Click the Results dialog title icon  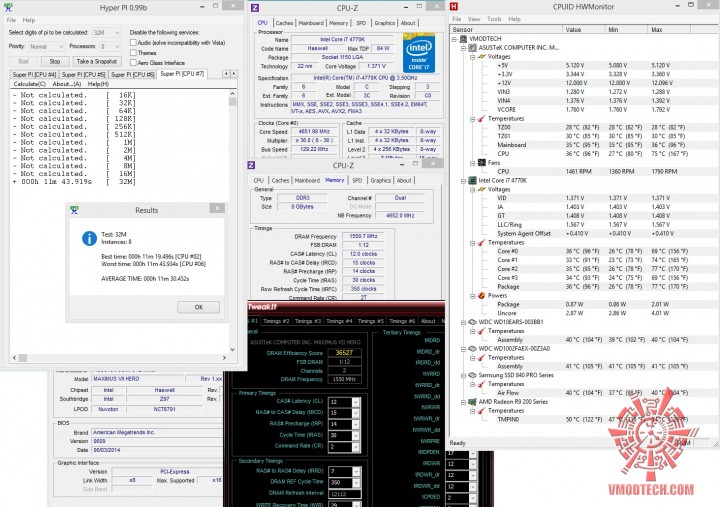click(74, 210)
